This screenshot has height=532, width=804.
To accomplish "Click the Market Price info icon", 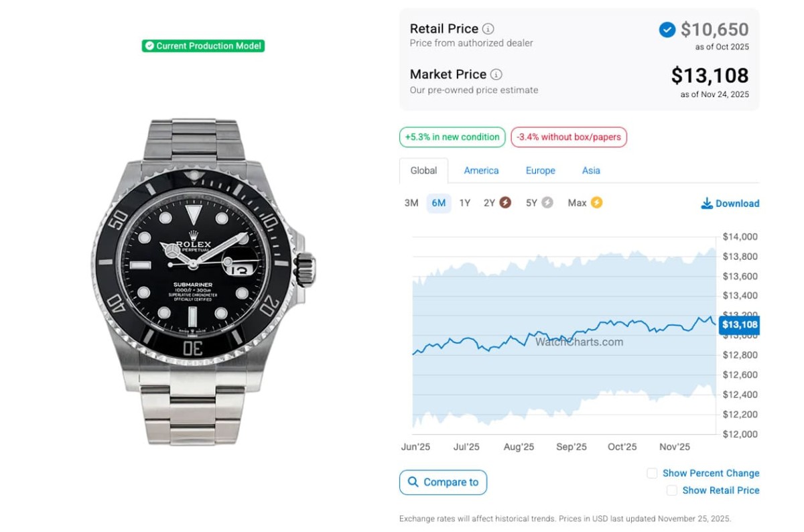I will tap(496, 74).
